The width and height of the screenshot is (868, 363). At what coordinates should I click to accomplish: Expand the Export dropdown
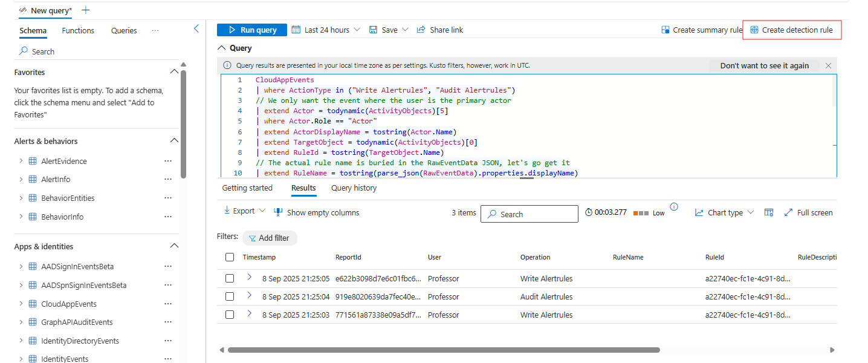pos(245,211)
